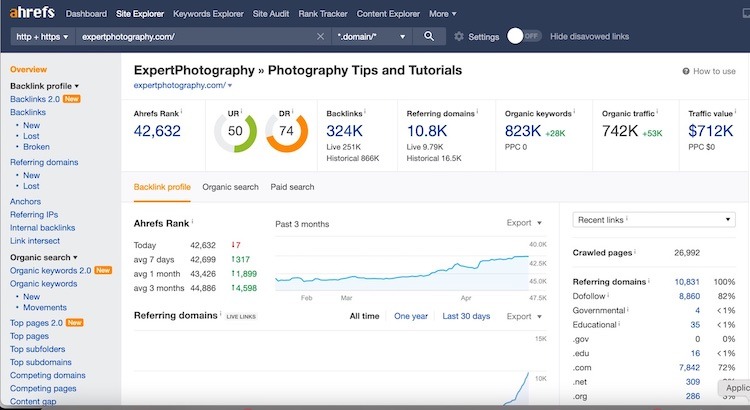
Task: Open Internal backlinks report
Action: tap(43, 228)
